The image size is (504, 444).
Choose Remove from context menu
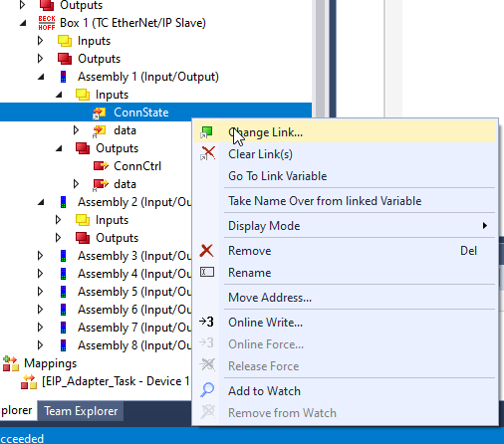click(x=345, y=251)
